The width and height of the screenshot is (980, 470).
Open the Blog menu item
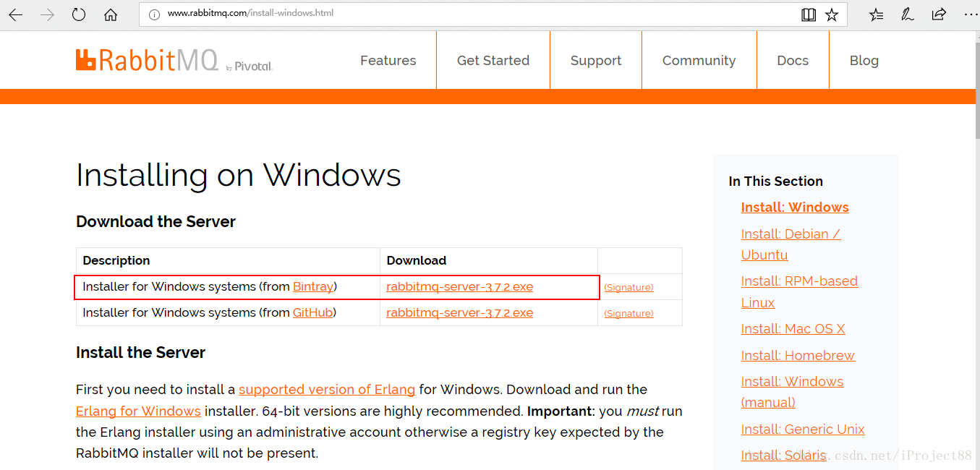[864, 61]
